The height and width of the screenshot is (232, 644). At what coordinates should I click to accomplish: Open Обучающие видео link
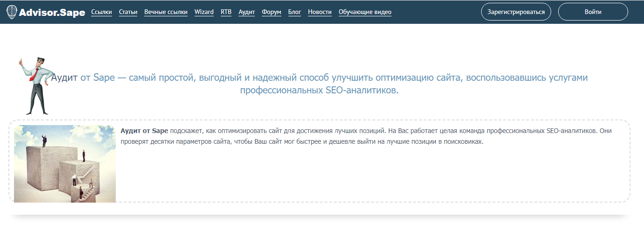click(365, 12)
